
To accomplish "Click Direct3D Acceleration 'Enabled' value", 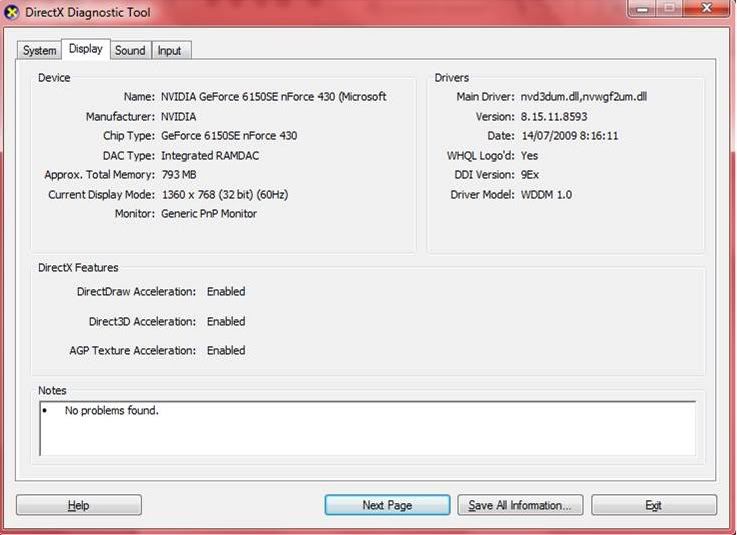I will click(226, 322).
